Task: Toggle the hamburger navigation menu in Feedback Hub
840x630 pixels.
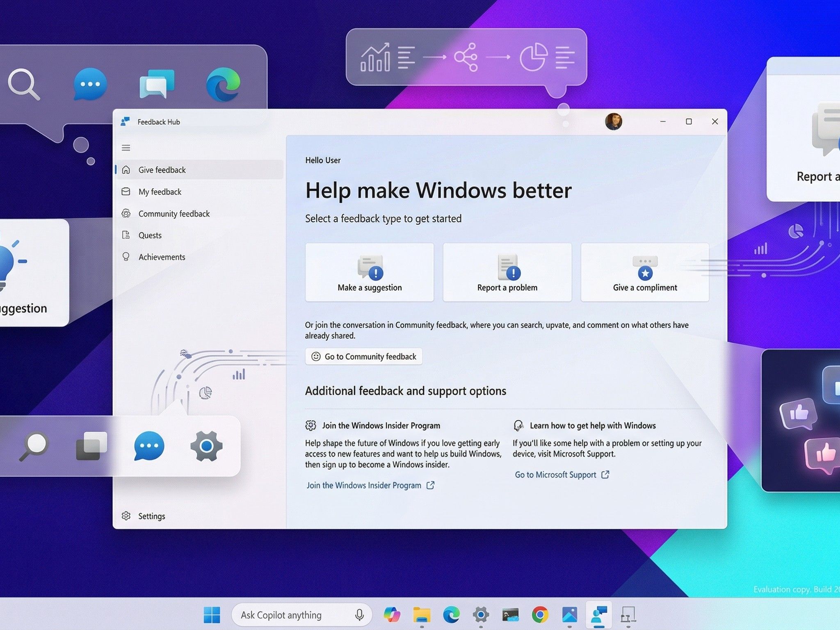Action: [126, 148]
